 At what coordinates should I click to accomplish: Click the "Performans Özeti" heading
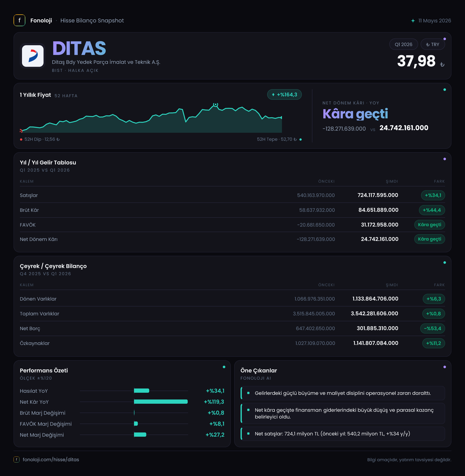coord(44,371)
